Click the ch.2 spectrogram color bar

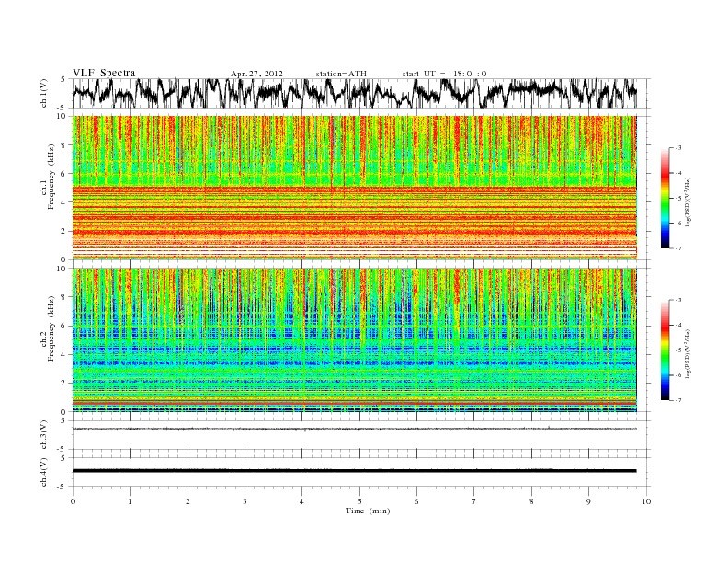click(665, 350)
